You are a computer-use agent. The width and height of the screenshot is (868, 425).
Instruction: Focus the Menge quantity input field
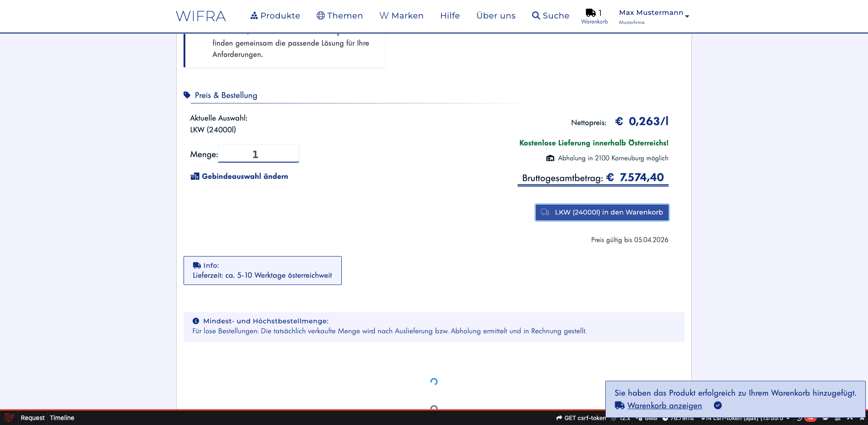pos(258,154)
